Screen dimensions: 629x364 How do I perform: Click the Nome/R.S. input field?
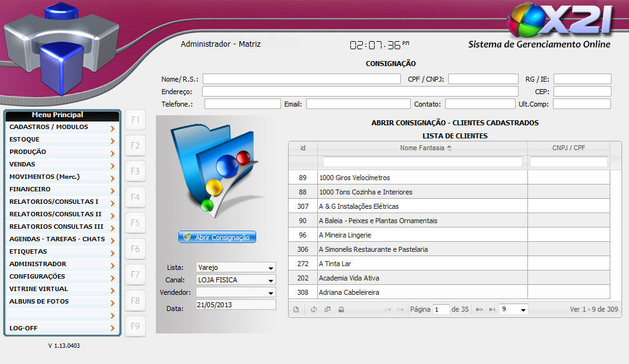(301, 79)
